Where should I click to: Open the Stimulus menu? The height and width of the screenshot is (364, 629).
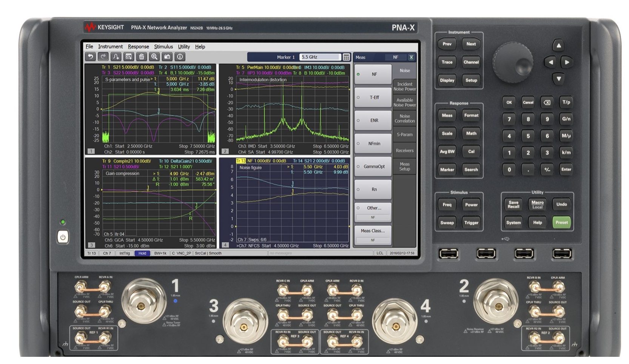coord(163,46)
